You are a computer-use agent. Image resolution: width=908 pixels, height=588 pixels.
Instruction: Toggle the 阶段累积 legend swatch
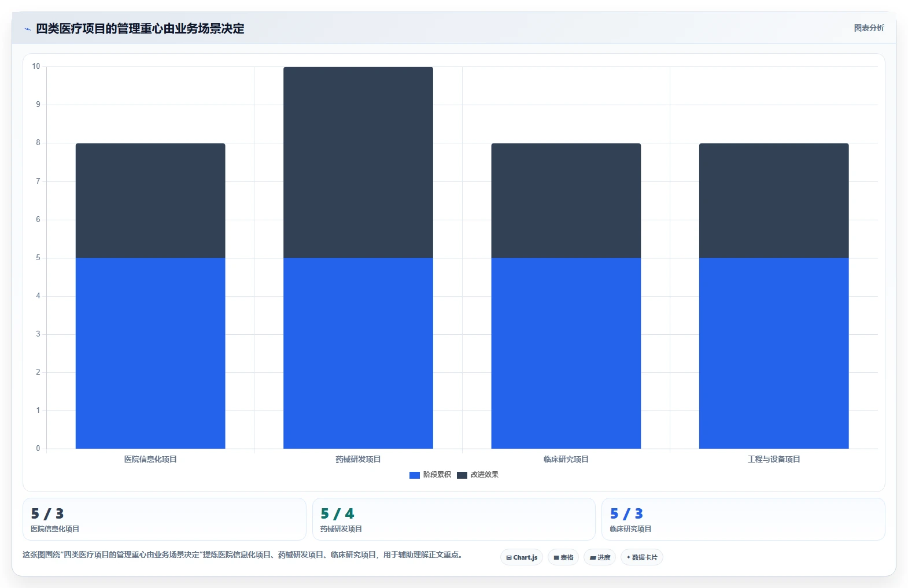coord(414,475)
